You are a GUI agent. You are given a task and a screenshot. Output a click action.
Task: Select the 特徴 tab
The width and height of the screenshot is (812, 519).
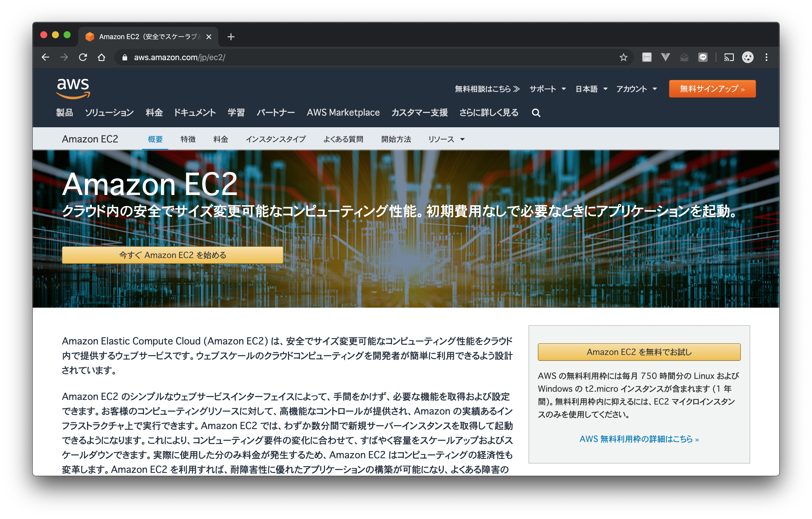(188, 139)
